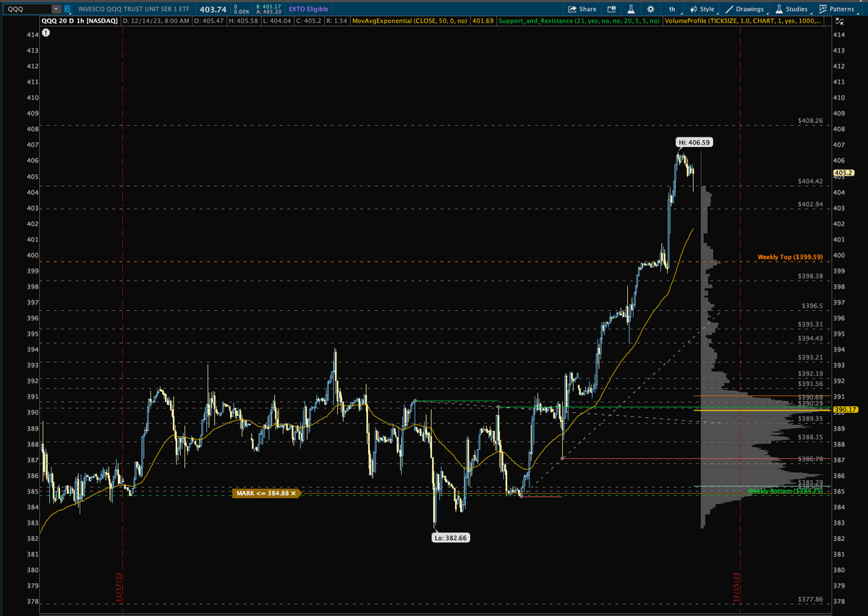Click the blue link-color 3 icon
The height and width of the screenshot is (616, 868).
click(x=67, y=9)
